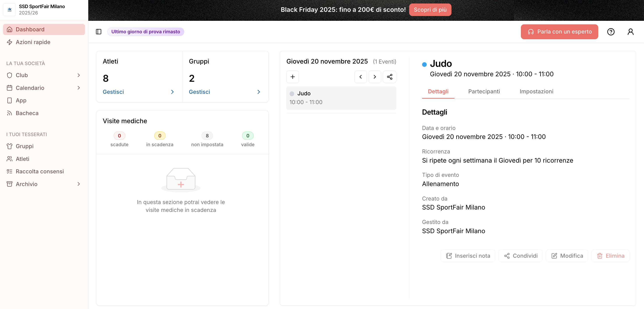This screenshot has height=309, width=644.
Task: Click the Modifica event button
Action: [x=567, y=256]
